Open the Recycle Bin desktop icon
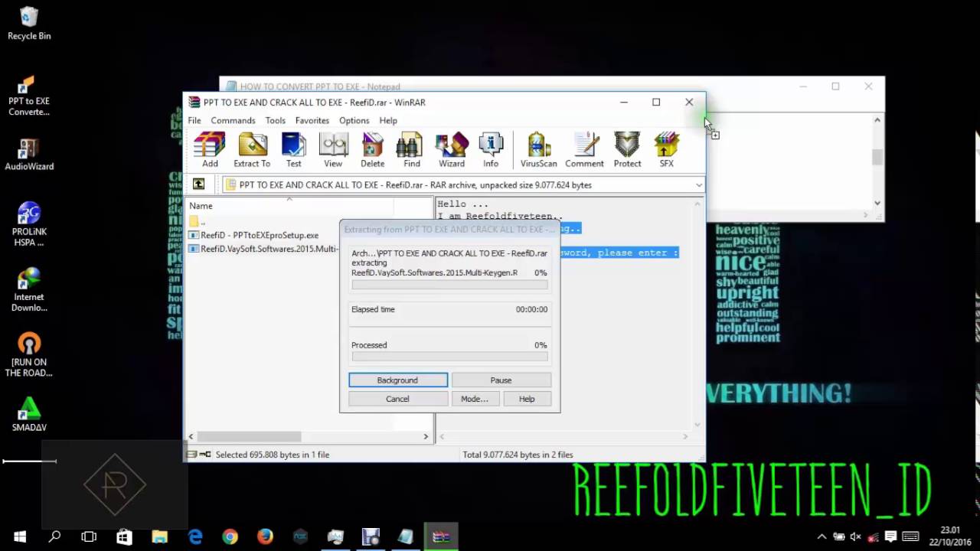This screenshot has width=980, height=551. [x=29, y=23]
